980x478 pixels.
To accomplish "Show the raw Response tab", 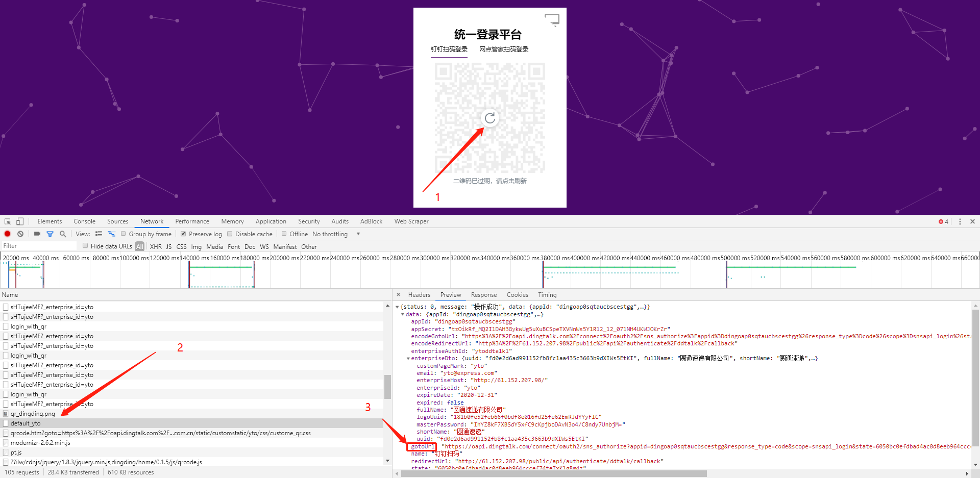I will coord(484,295).
